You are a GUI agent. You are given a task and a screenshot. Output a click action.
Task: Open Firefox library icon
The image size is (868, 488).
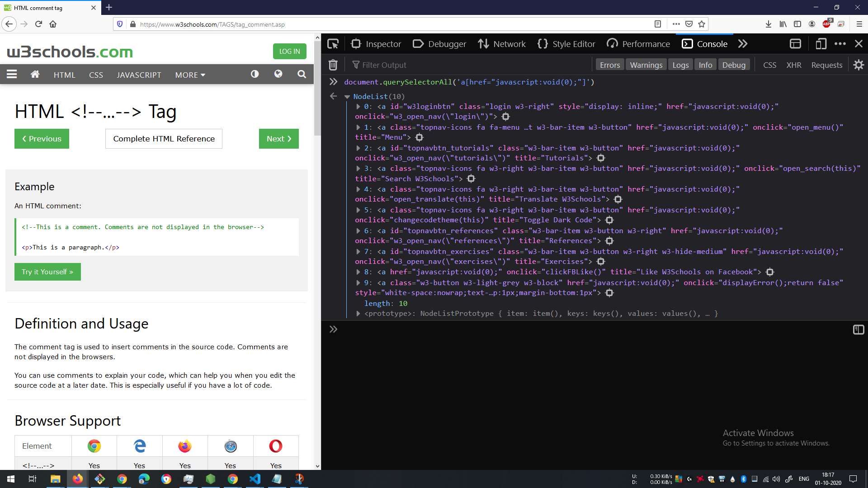[783, 24]
